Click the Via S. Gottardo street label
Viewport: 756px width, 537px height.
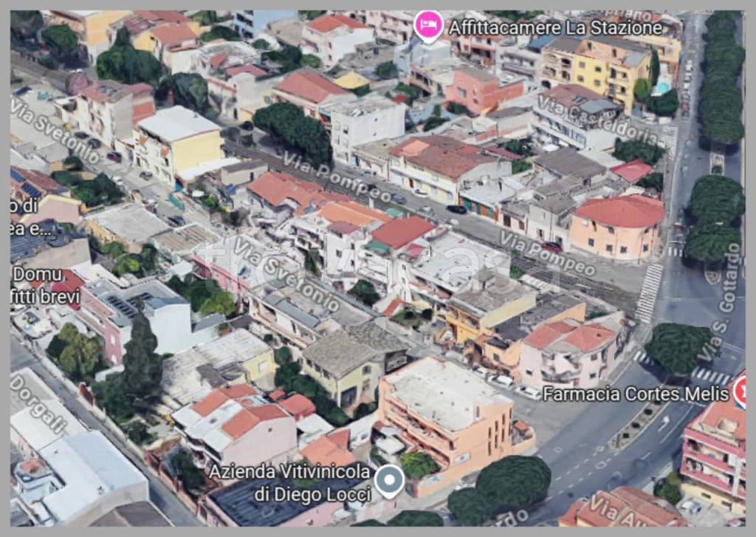pyautogui.click(x=720, y=302)
